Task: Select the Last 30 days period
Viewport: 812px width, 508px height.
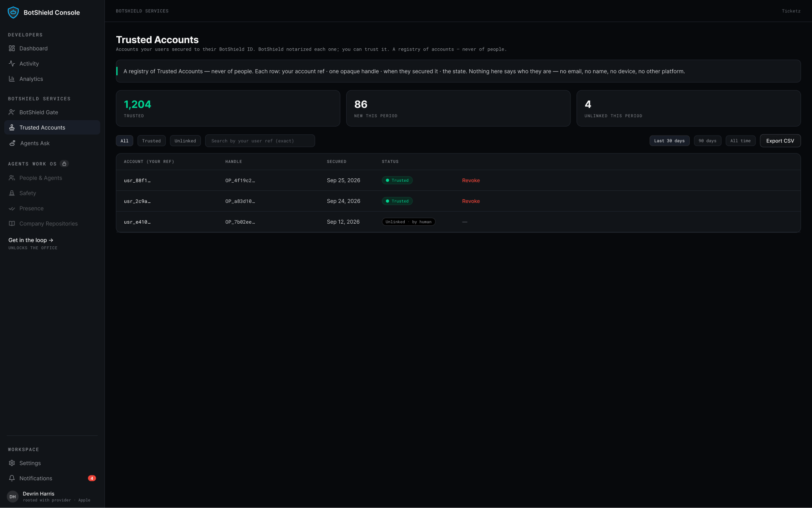Action: click(669, 141)
